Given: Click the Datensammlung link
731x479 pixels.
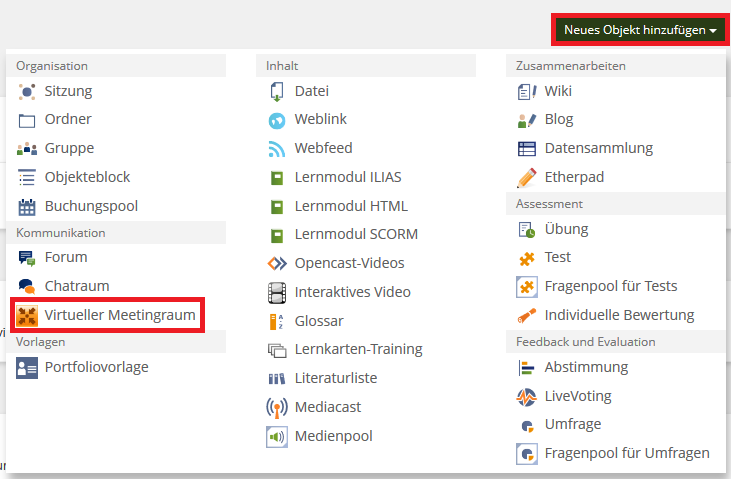Looking at the screenshot, I should [x=598, y=149].
